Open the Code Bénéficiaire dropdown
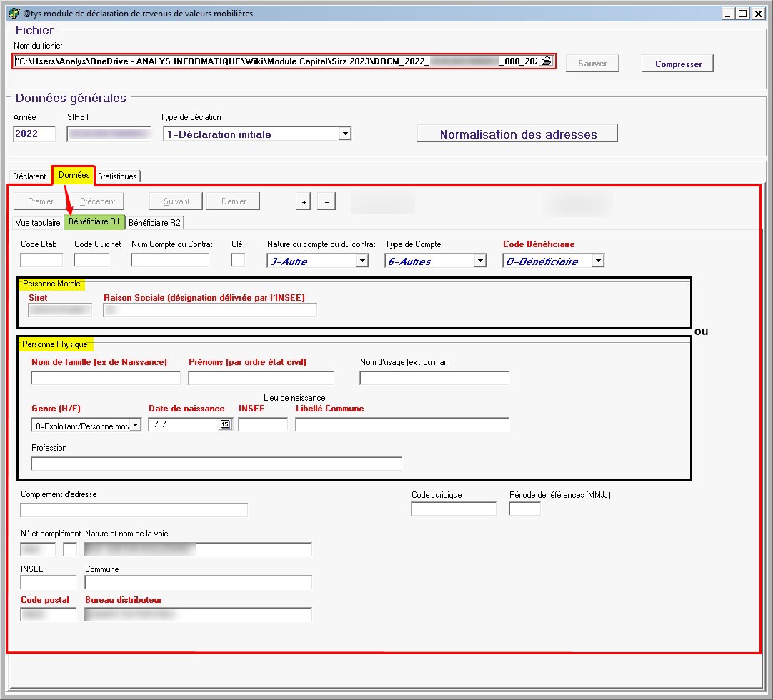Viewport: 773px width, 700px height. point(598,261)
